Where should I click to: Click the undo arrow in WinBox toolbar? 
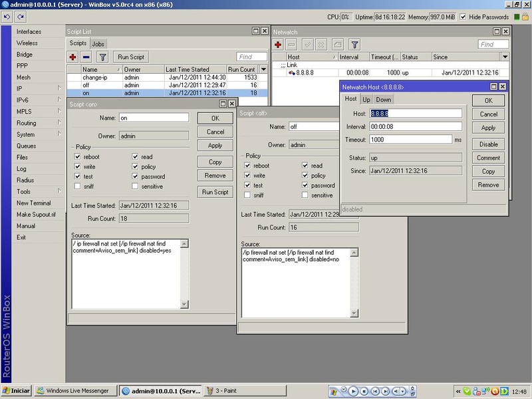(x=7, y=16)
